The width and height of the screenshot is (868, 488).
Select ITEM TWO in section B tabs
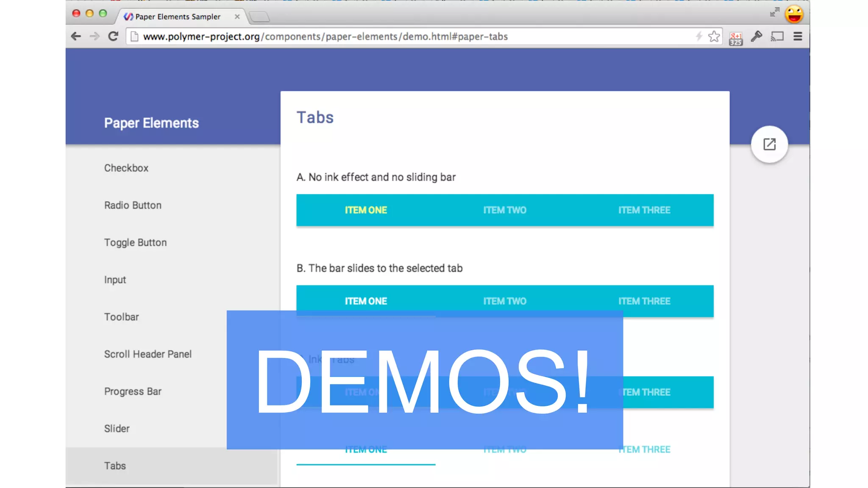coord(505,301)
